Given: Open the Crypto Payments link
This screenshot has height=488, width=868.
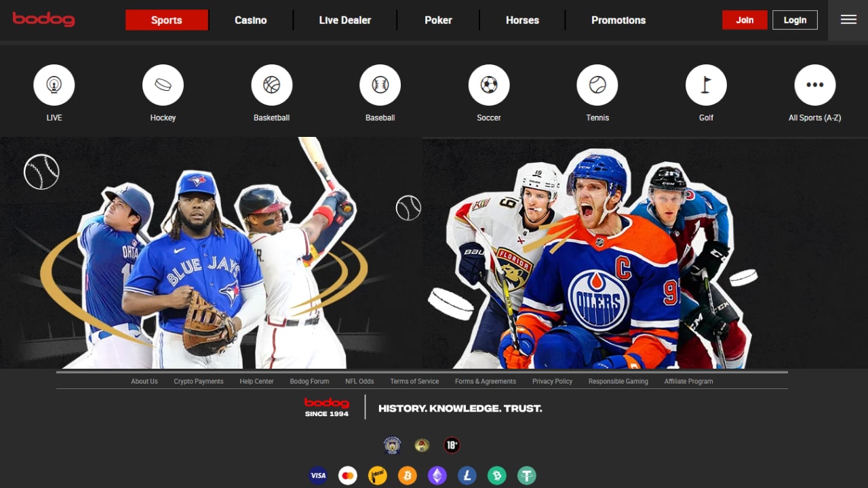Looking at the screenshot, I should click(199, 381).
